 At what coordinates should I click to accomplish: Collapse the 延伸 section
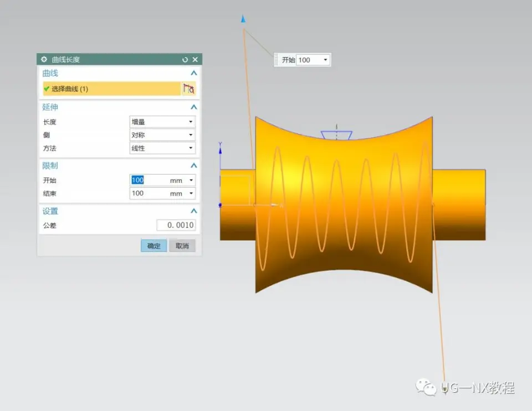click(x=194, y=107)
